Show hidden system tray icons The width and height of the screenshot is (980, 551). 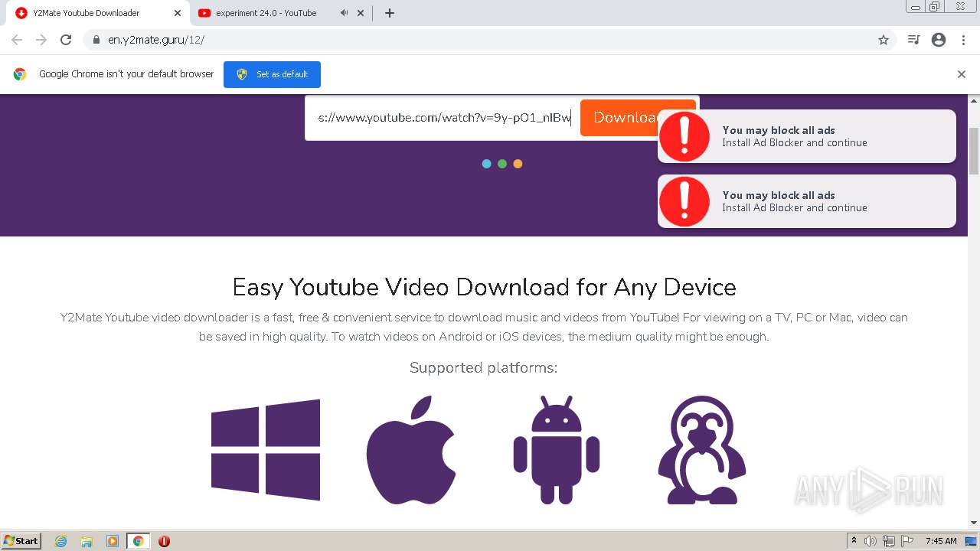pos(854,541)
